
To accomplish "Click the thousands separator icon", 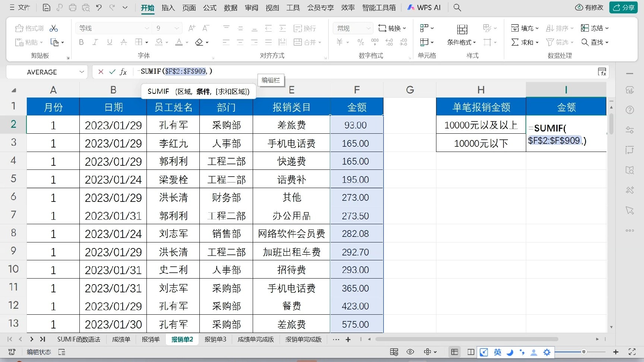I will coord(375,42).
